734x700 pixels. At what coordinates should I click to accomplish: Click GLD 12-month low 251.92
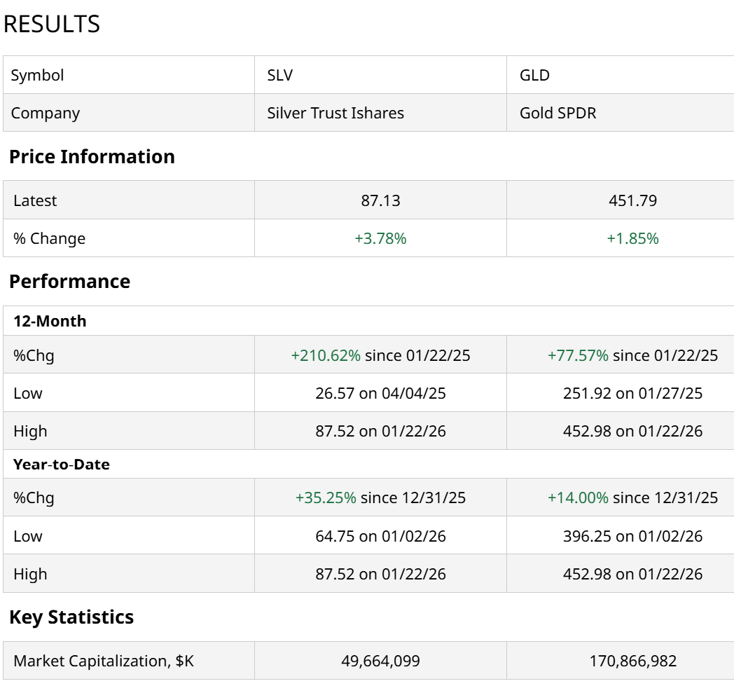tap(588, 393)
